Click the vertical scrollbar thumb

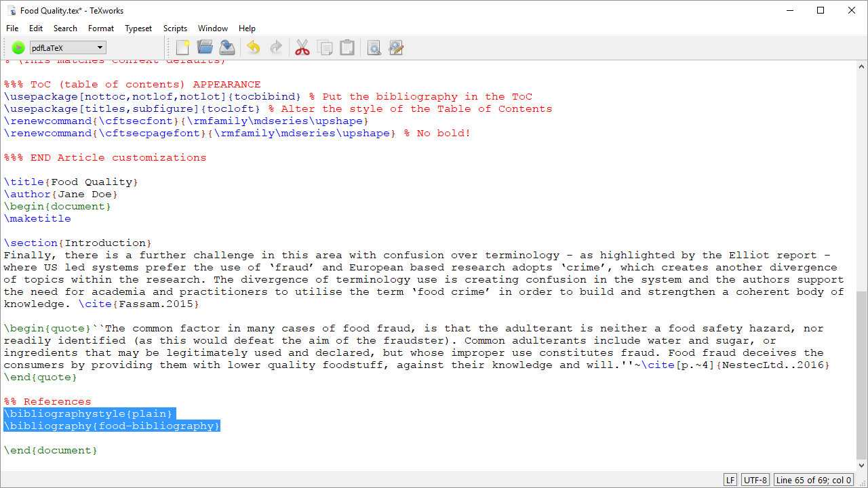click(862, 375)
